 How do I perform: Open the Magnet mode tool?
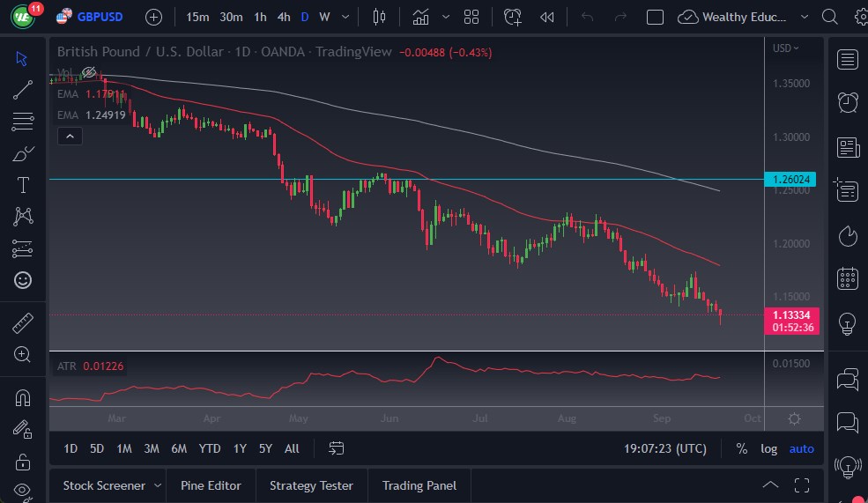click(23, 397)
